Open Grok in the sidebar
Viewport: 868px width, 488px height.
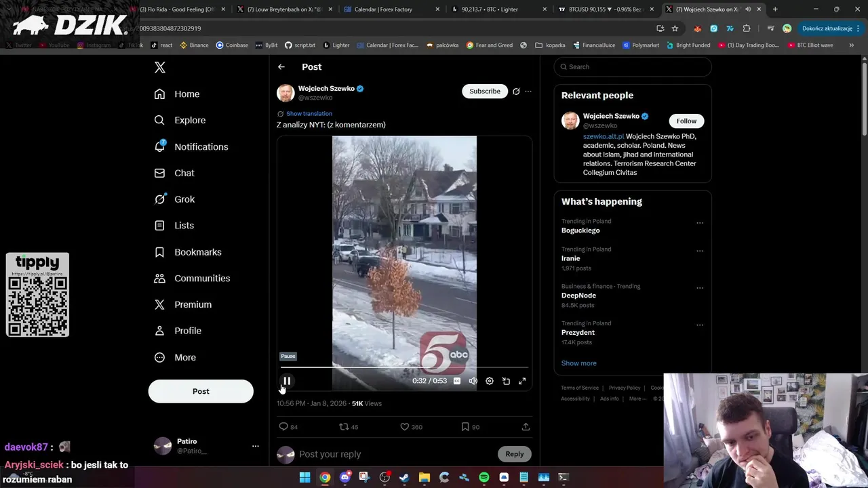click(174, 199)
